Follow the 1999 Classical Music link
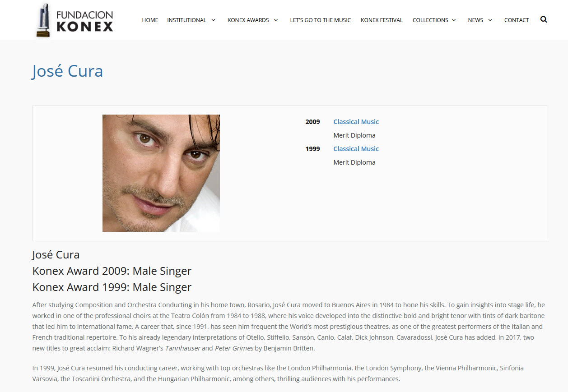Image resolution: width=568 pixels, height=392 pixels. pyautogui.click(x=356, y=149)
